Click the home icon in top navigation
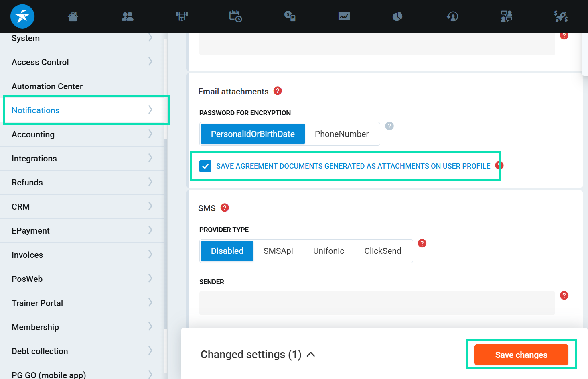588x379 pixels. (73, 16)
